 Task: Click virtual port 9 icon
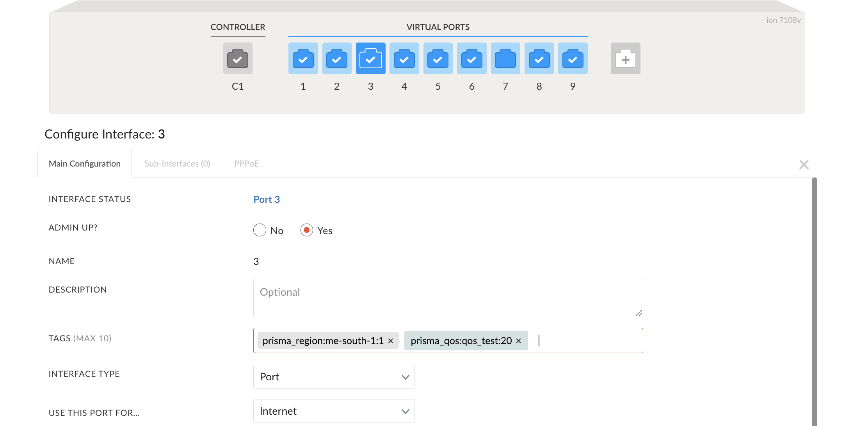point(573,59)
